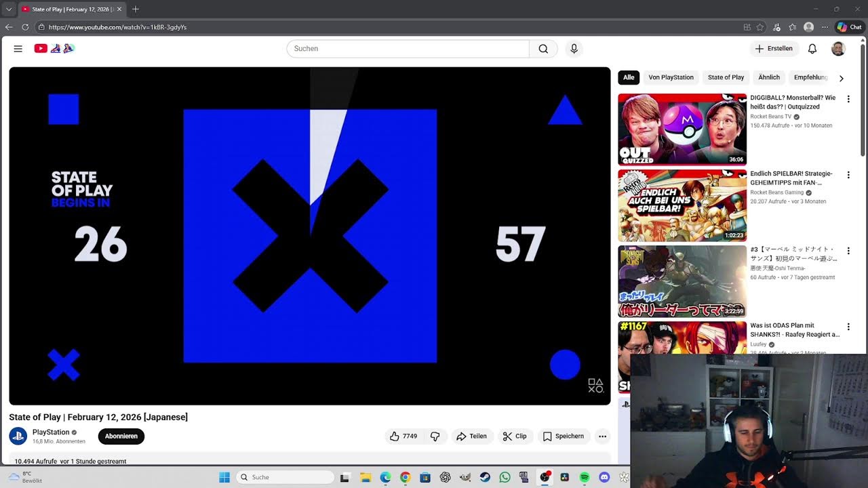This screenshot has height=488, width=868.
Task: Open WhatsApp from the taskbar
Action: pos(505,477)
